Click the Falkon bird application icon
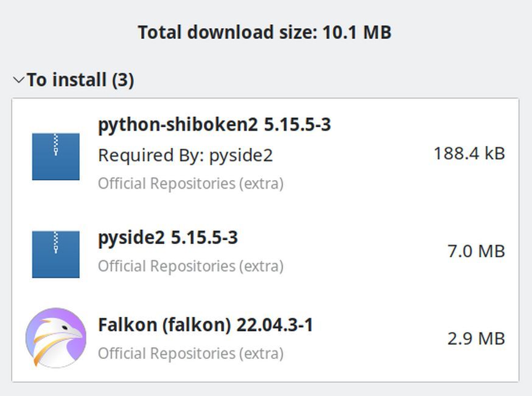The image size is (532, 396). (56, 338)
